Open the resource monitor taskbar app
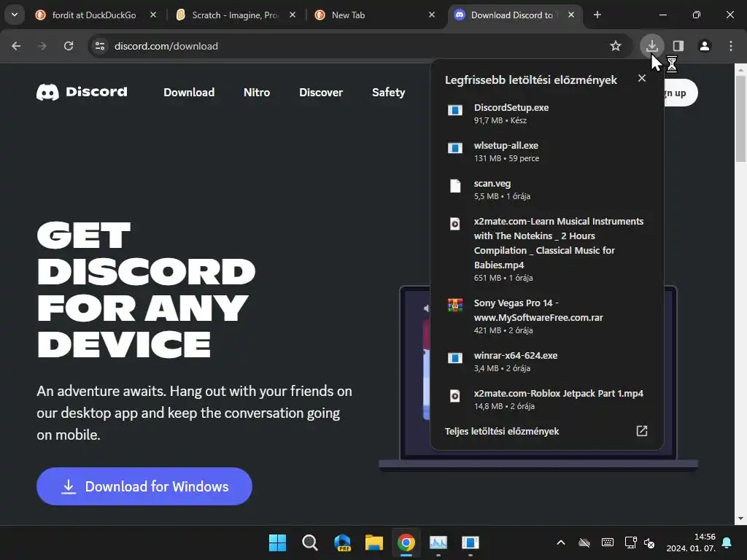Screen dimensions: 747x560 point(438,542)
